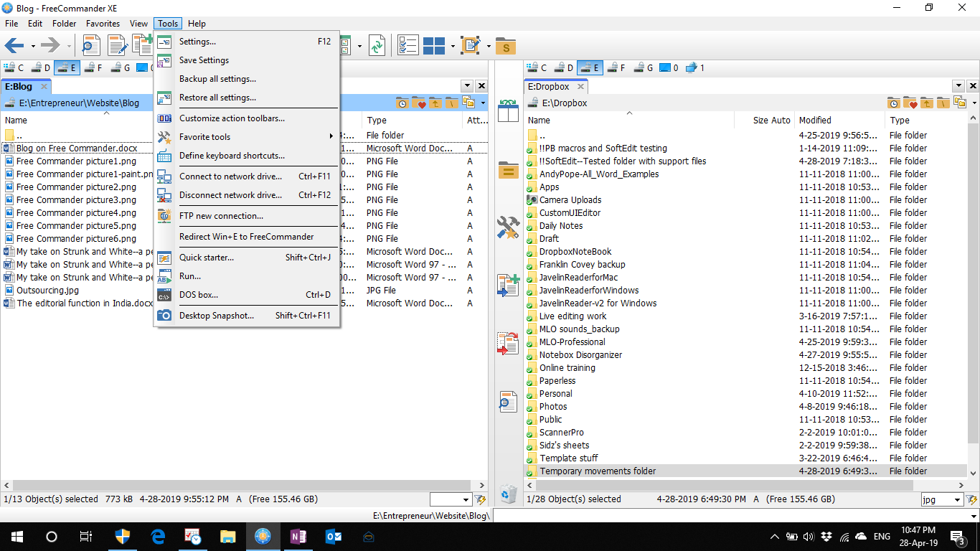
Task: Click the green synchronize folders toolbar icon
Action: (377, 46)
